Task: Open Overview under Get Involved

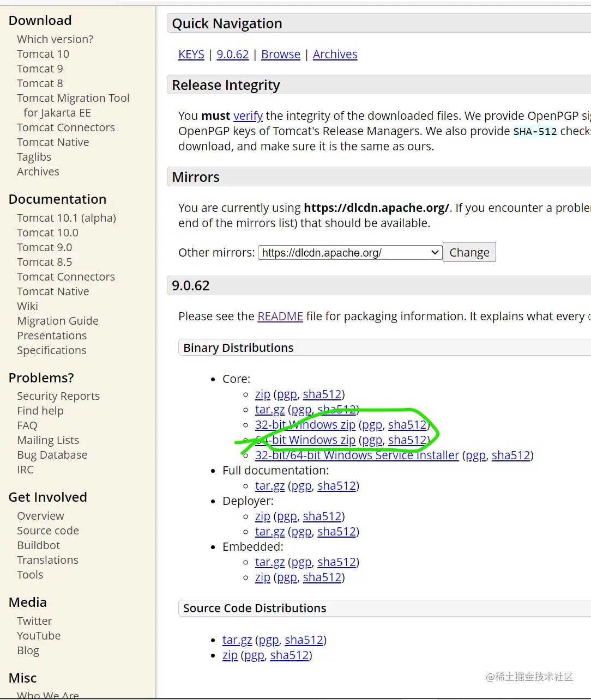Action: [40, 516]
